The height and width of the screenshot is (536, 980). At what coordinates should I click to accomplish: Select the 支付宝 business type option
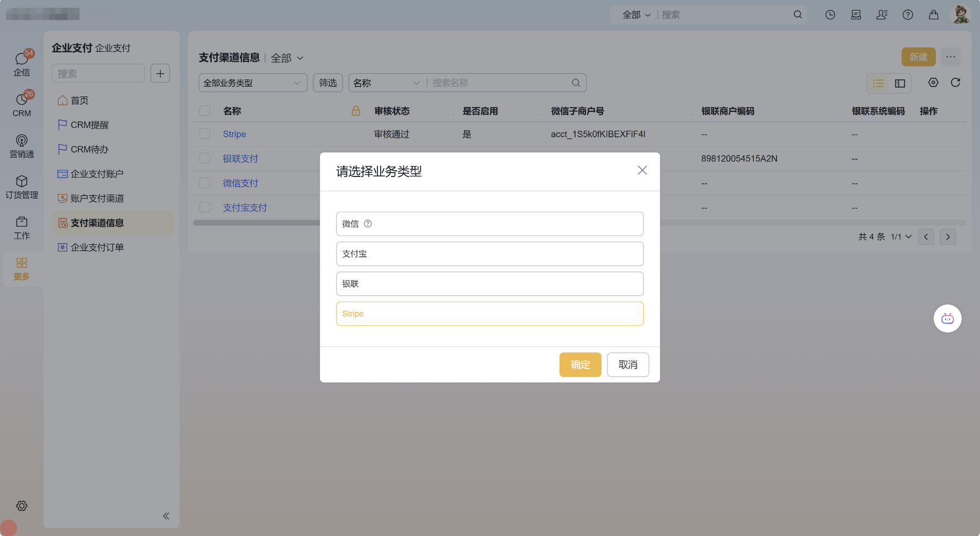(490, 254)
